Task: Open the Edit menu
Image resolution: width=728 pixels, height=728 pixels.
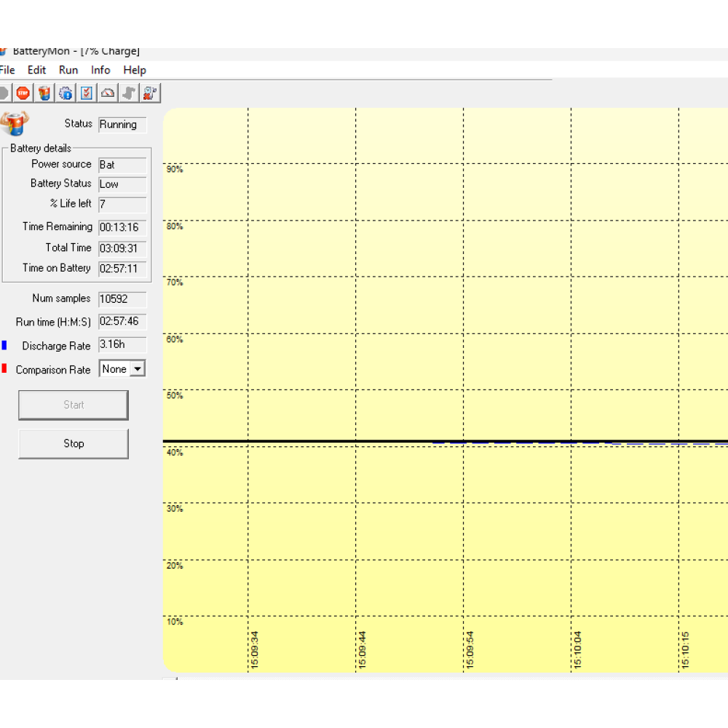Action: [x=36, y=70]
